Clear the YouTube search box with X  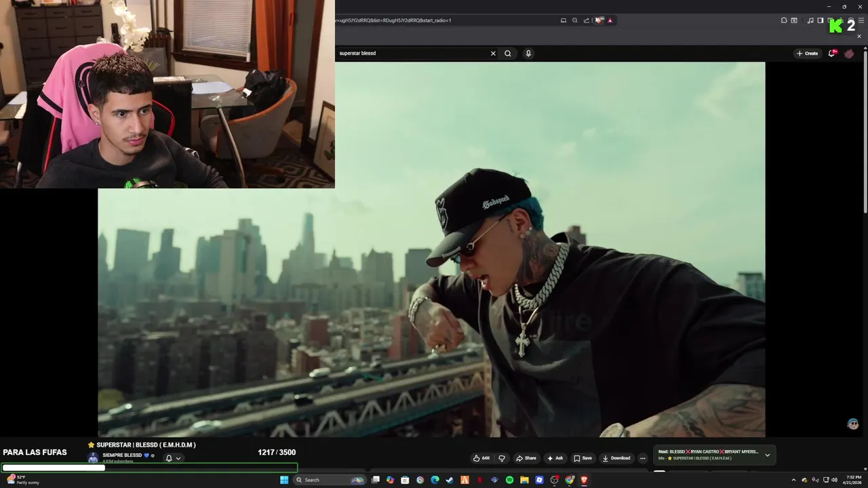(x=493, y=54)
